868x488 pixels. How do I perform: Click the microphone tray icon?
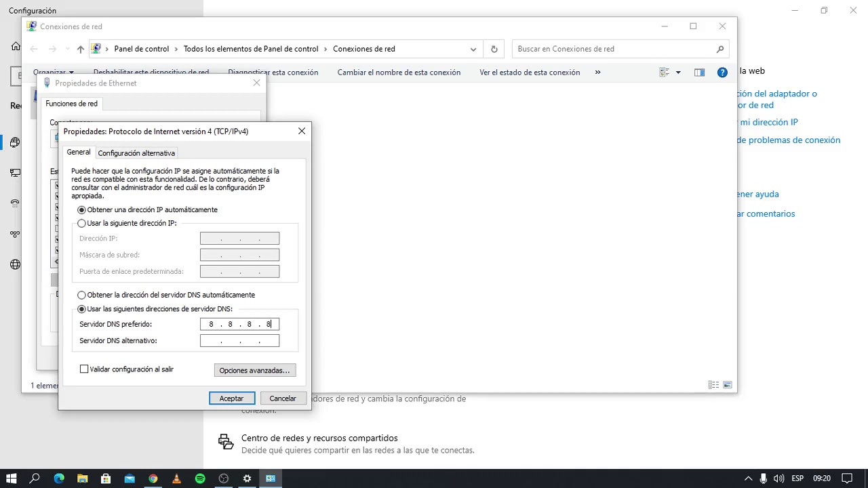tap(764, 479)
